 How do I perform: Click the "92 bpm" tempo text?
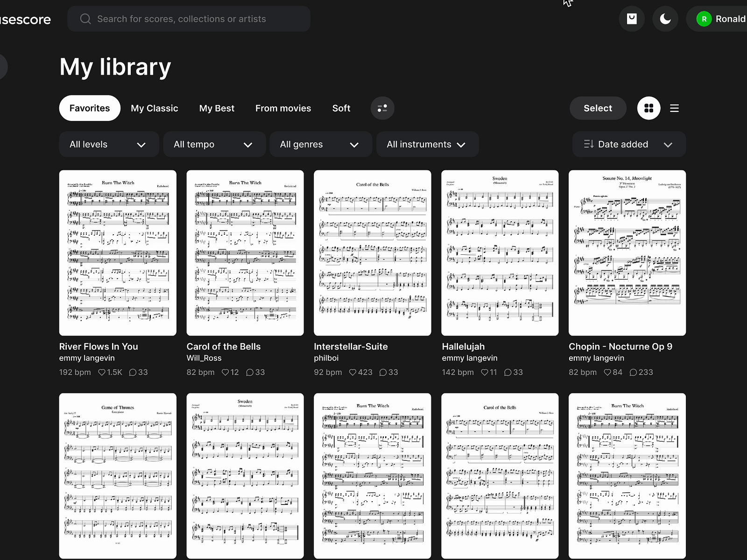[x=328, y=372]
